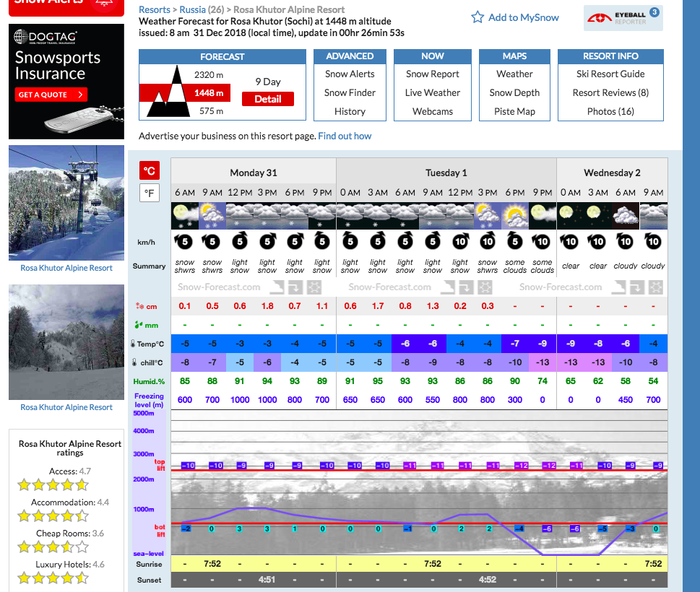This screenshot has width=700, height=592.
Task: Click the Tuesday 0 AM snow weather icon
Action: pos(350,216)
